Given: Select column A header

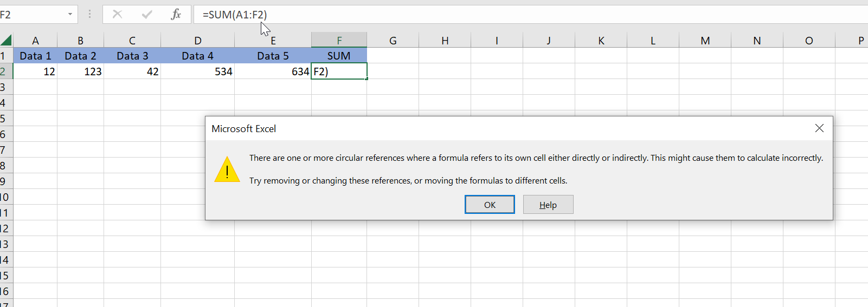Looking at the screenshot, I should pyautogui.click(x=35, y=41).
